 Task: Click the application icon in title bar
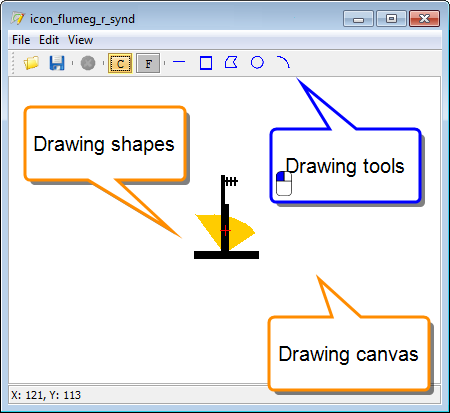click(x=17, y=18)
